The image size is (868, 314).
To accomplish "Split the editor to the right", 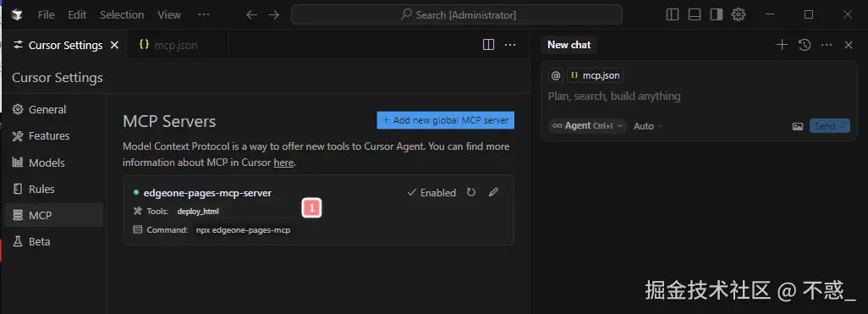I will (489, 45).
